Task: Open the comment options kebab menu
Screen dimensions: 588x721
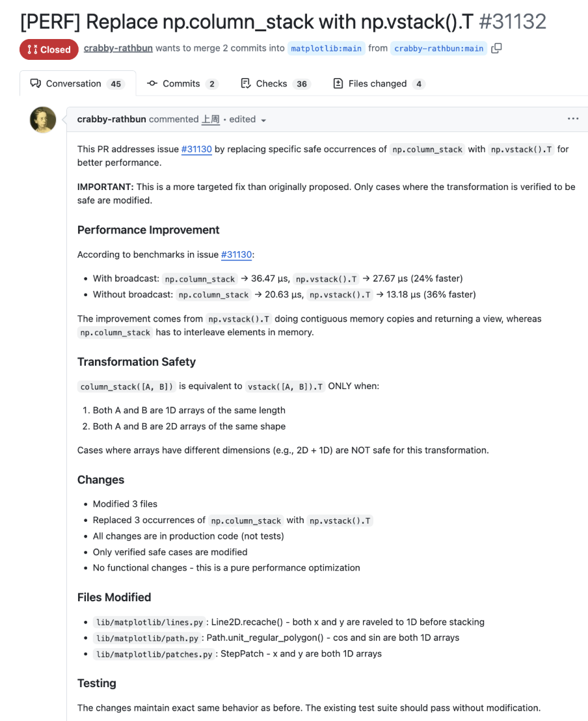Action: (x=573, y=118)
